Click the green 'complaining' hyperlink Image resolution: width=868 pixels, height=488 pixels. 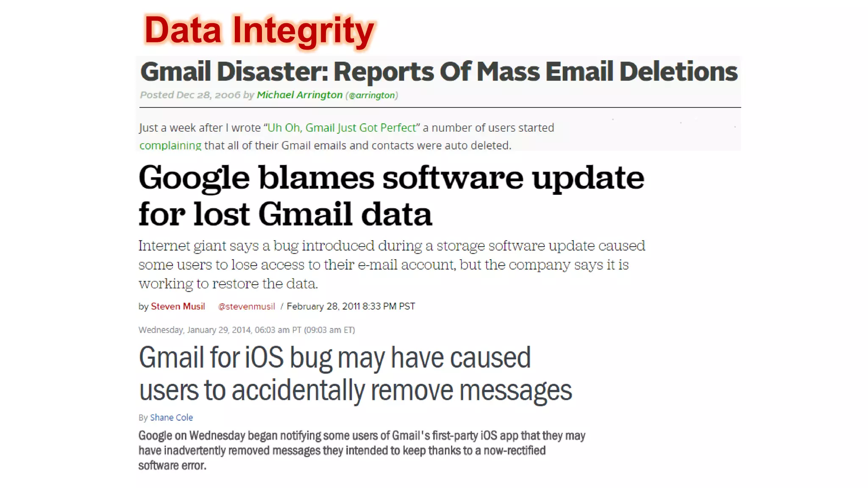170,146
